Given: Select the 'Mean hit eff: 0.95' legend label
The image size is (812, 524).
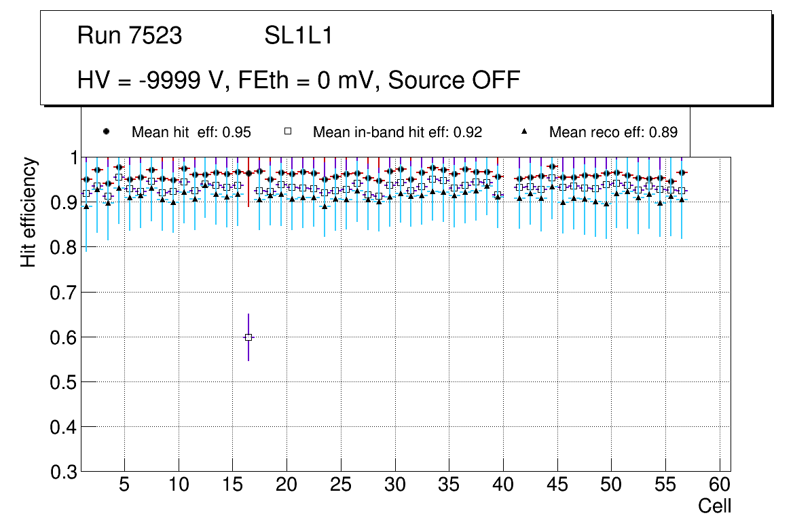Looking at the screenshot, I should click(x=191, y=132).
